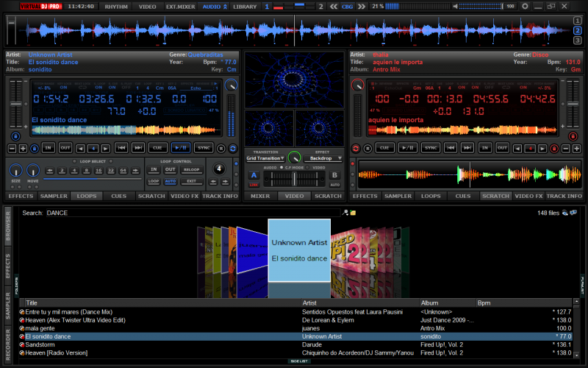Screen dimensions: 588x368
Task: Click the search options icon beside search field
Action: 345,213
